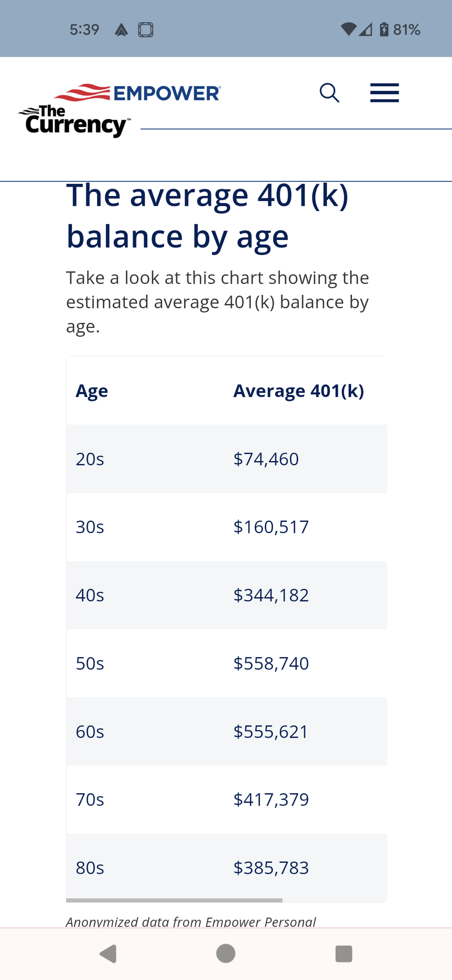Tap The Currency logo

click(x=74, y=121)
